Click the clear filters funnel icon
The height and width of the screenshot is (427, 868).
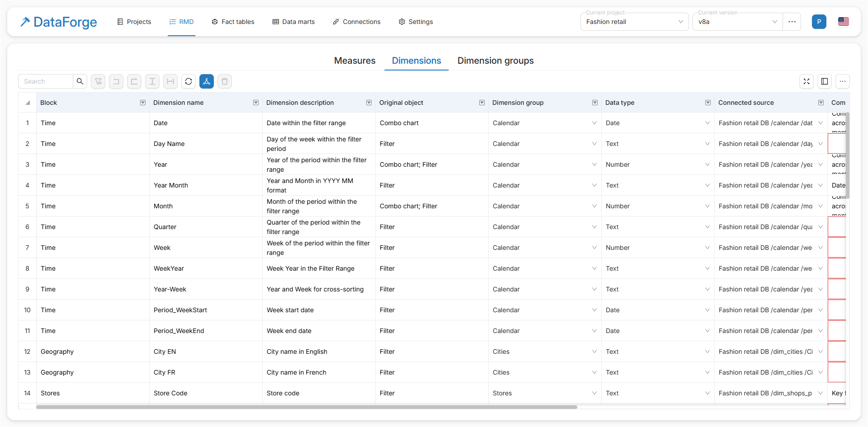pyautogui.click(x=98, y=81)
